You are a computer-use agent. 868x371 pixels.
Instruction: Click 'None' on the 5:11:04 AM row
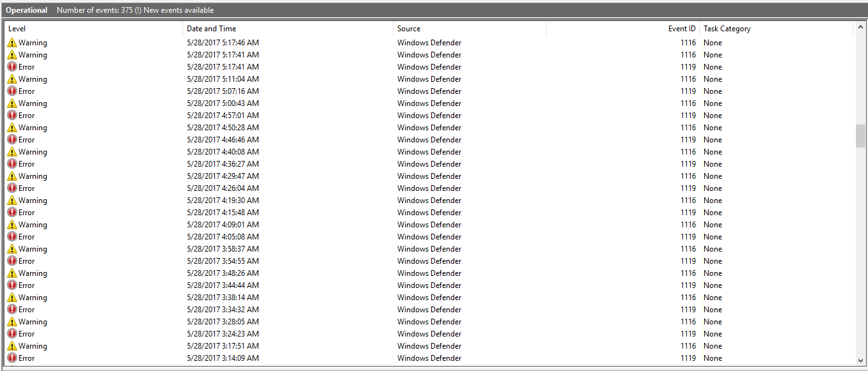(713, 79)
